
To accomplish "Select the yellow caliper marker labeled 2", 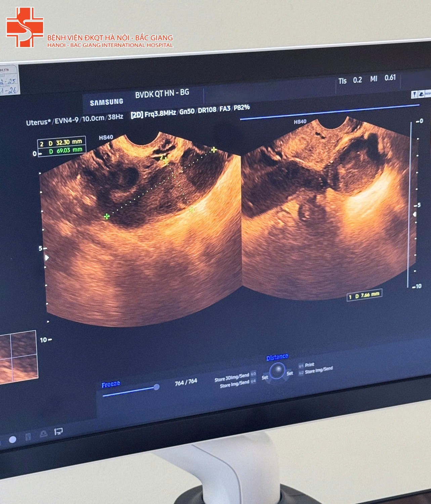I will click(x=166, y=160).
